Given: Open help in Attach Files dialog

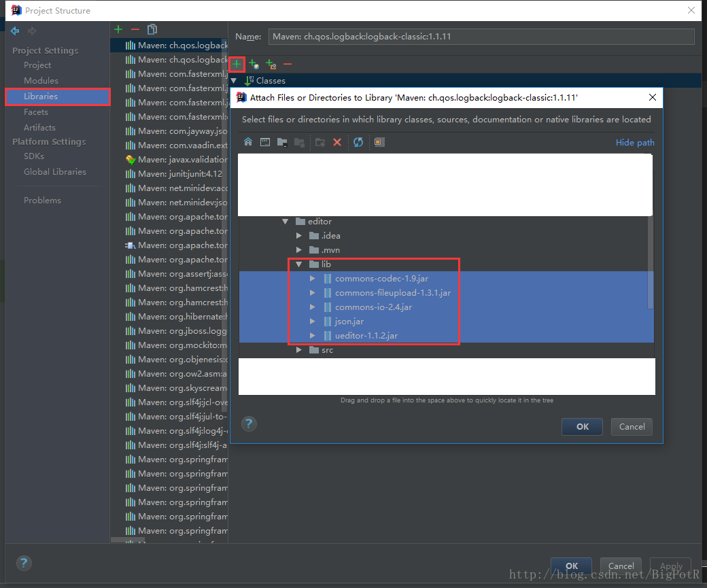Looking at the screenshot, I should pyautogui.click(x=249, y=423).
